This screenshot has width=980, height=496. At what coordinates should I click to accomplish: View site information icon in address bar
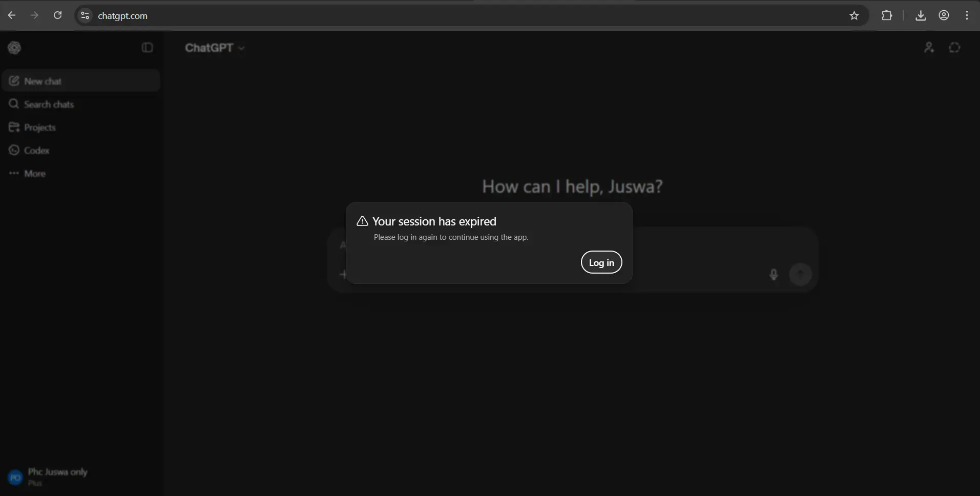85,16
